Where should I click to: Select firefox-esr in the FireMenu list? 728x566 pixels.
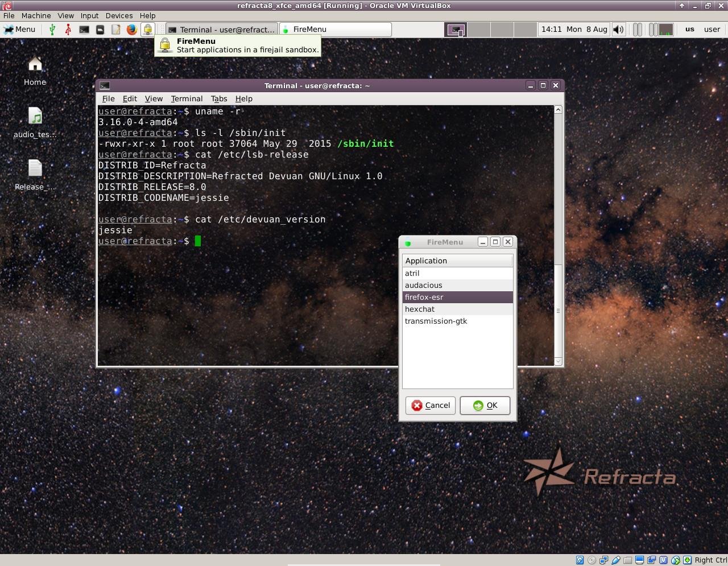tap(457, 297)
